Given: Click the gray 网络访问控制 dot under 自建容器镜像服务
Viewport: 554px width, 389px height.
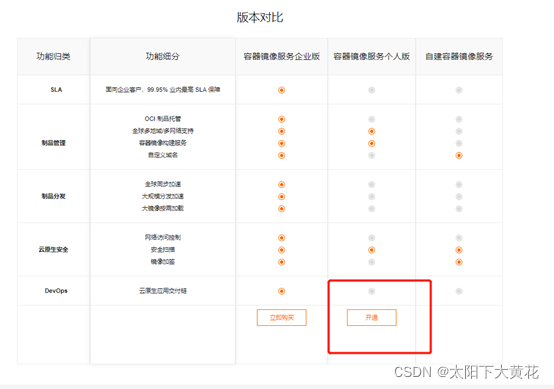Looking at the screenshot, I should click(459, 238).
